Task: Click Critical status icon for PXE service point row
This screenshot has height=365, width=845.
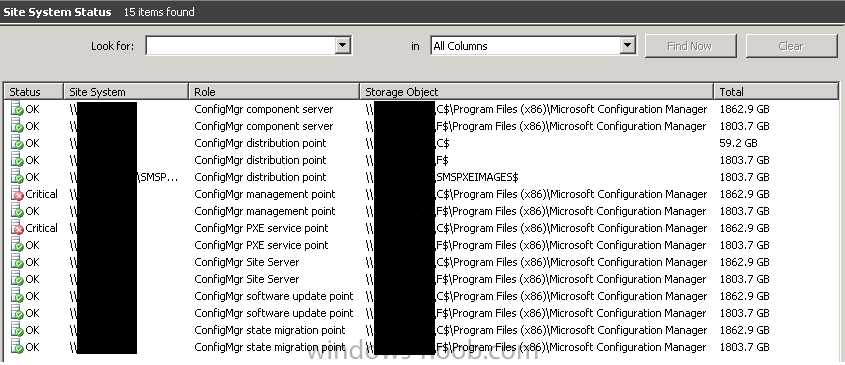Action: click(17, 228)
